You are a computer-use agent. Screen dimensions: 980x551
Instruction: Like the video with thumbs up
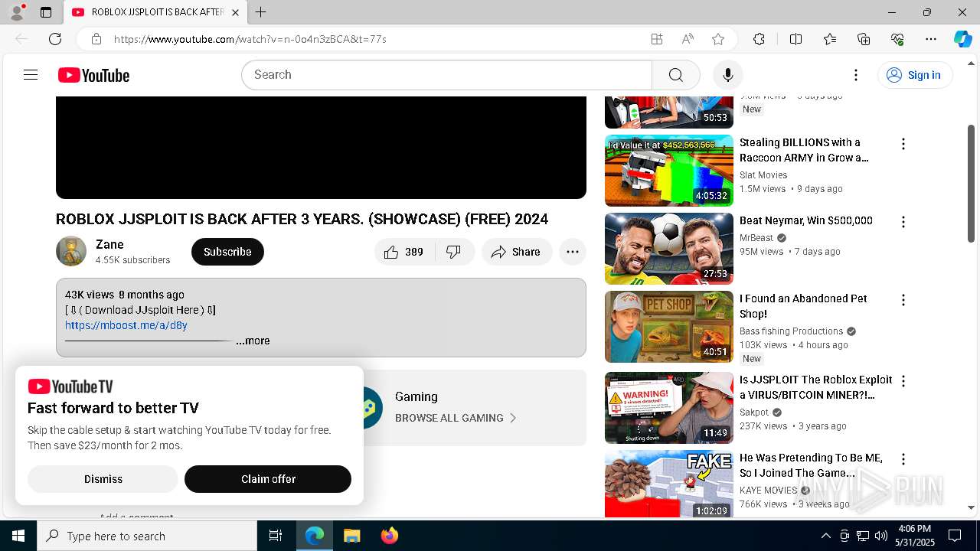click(x=404, y=252)
